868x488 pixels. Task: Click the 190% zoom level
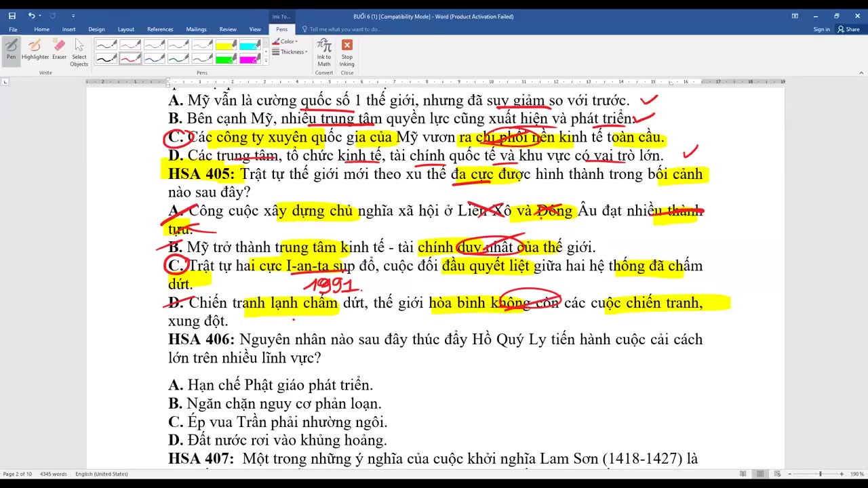pos(856,474)
